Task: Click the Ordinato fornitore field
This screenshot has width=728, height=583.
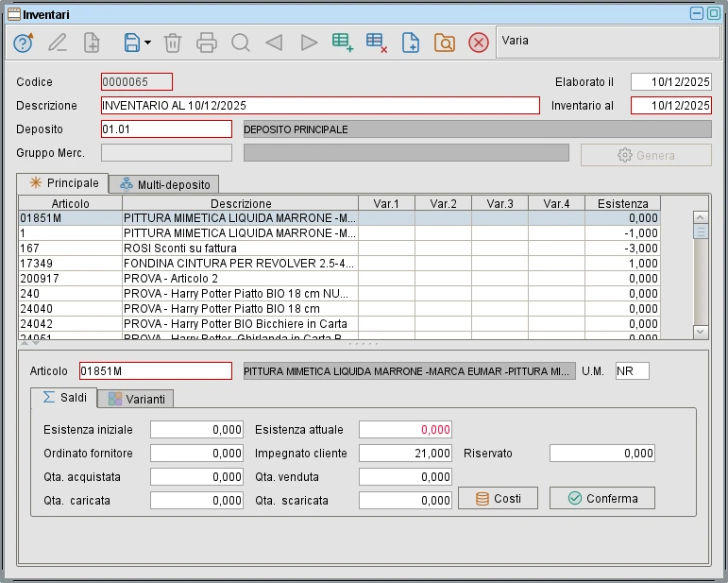Action: click(x=196, y=454)
